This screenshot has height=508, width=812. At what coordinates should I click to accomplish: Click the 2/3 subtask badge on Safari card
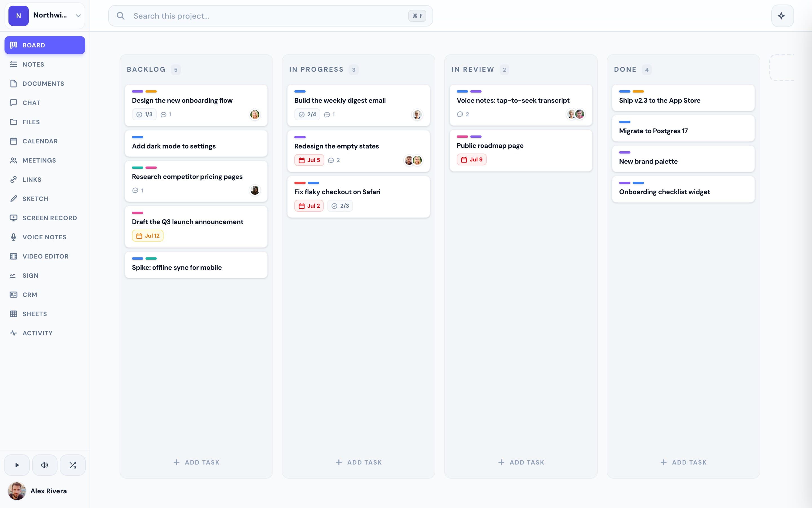point(340,206)
